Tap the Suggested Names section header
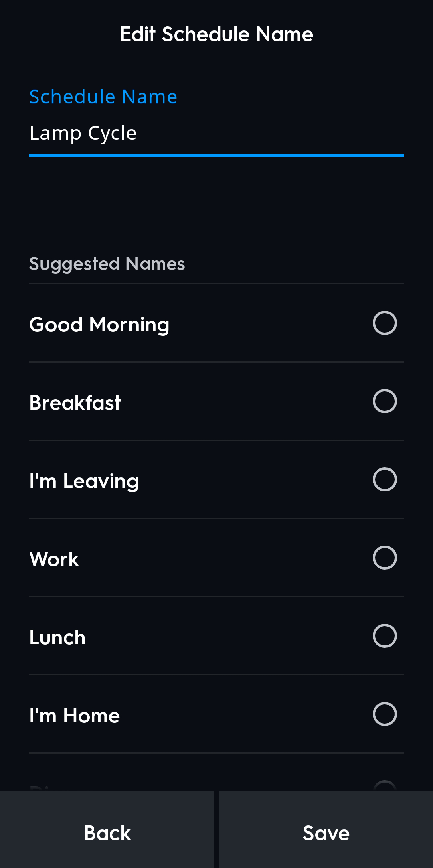The height and width of the screenshot is (868, 433). coord(107,264)
